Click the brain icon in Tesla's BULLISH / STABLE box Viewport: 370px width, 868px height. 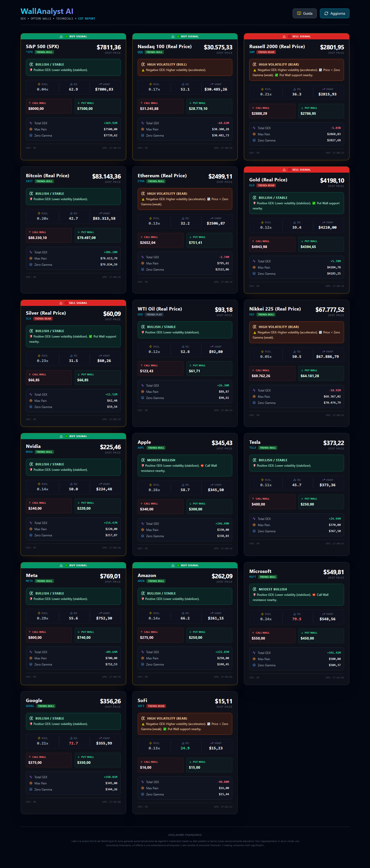click(255, 460)
